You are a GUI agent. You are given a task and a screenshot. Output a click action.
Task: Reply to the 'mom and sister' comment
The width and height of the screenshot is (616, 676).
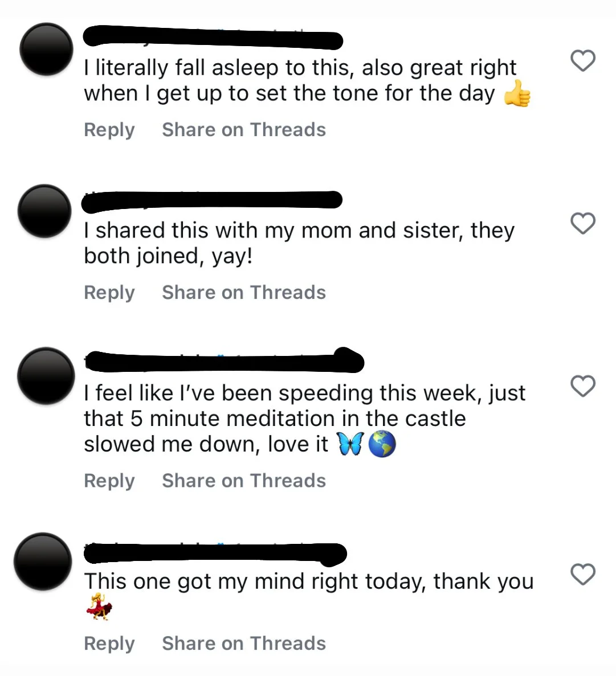coord(109,293)
